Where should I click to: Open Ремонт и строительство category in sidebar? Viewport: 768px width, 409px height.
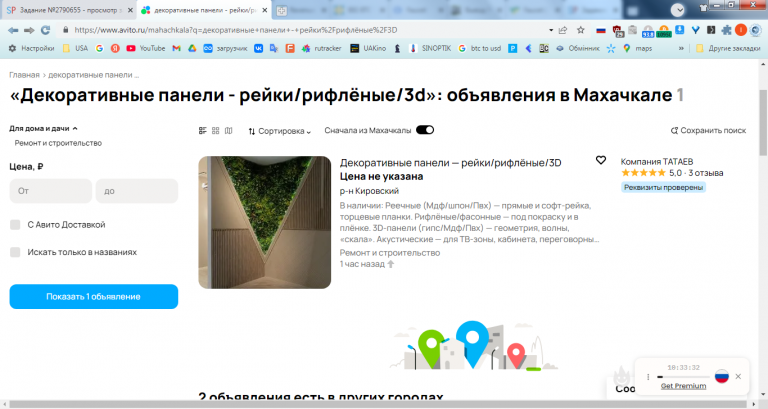coord(58,143)
